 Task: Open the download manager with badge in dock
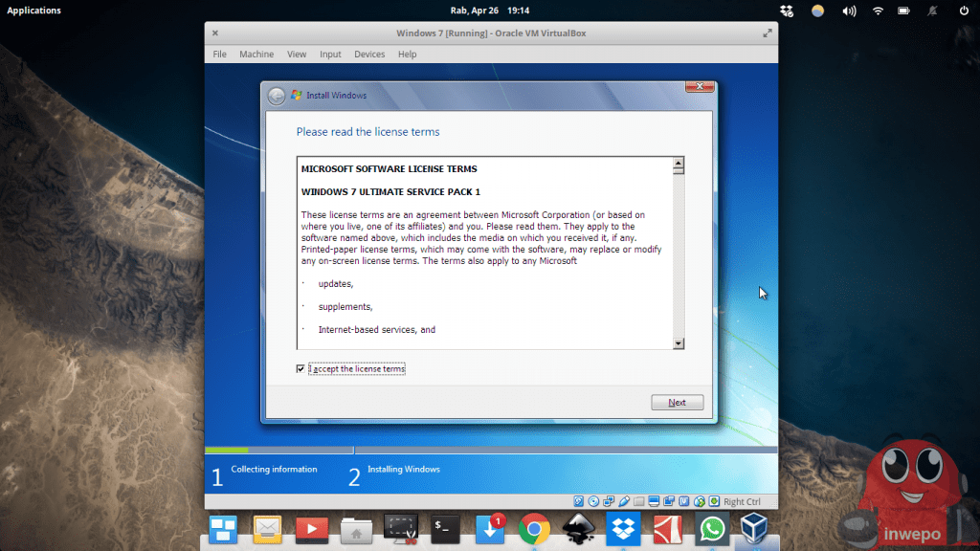coord(490,528)
